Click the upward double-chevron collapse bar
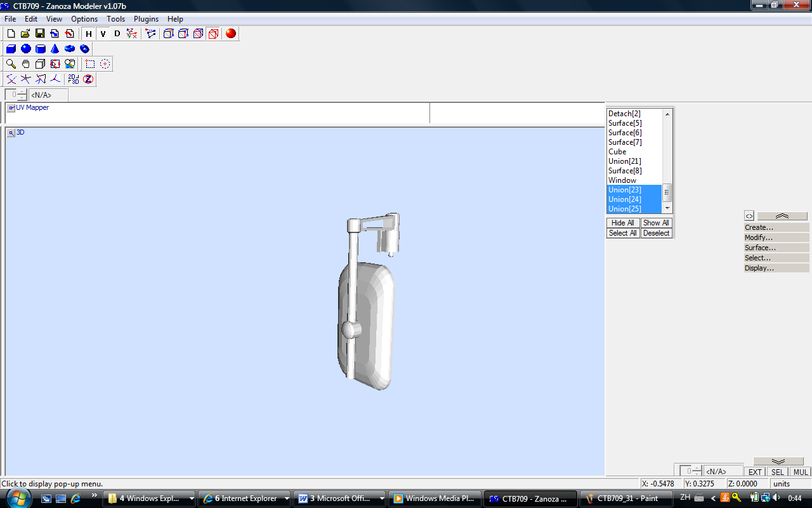 (x=782, y=216)
